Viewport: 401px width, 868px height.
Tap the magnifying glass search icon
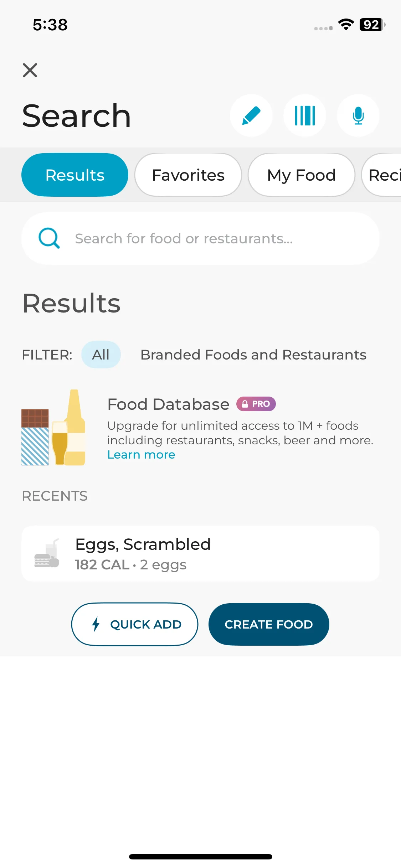[49, 238]
